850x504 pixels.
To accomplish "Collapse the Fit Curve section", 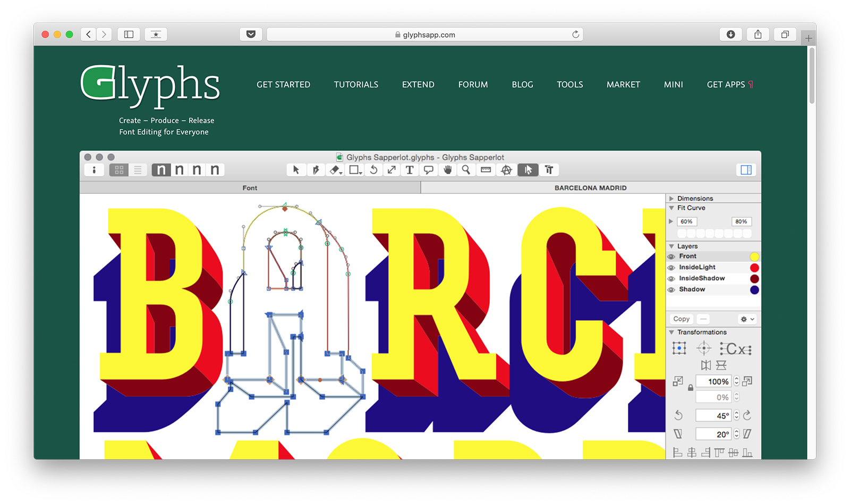I will pos(671,208).
